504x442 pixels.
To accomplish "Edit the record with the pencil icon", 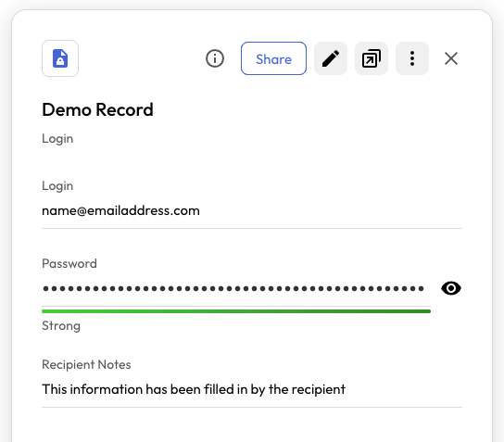I will [331, 58].
